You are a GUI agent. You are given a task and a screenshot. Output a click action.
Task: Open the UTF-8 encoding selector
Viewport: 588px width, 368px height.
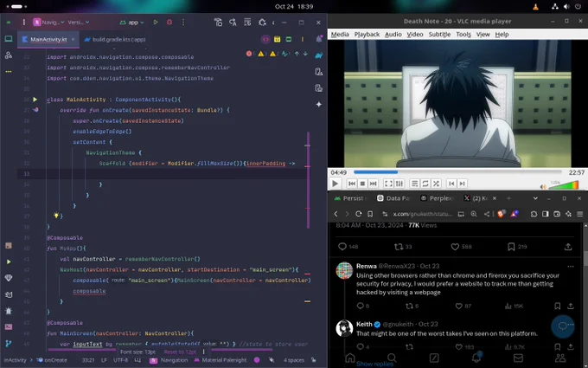[x=121, y=360]
